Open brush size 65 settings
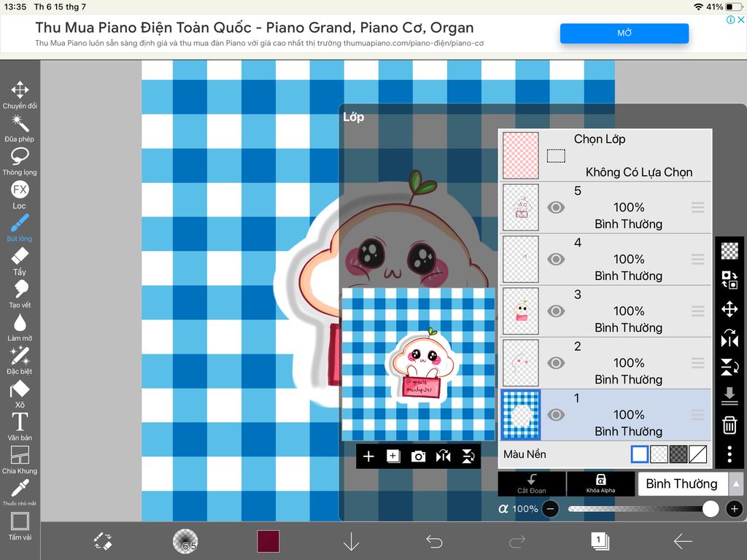This screenshot has width=747, height=560. [x=185, y=542]
